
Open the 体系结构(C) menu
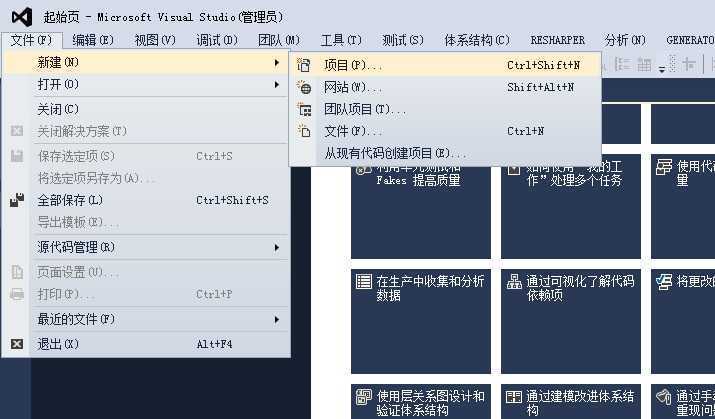(x=477, y=40)
